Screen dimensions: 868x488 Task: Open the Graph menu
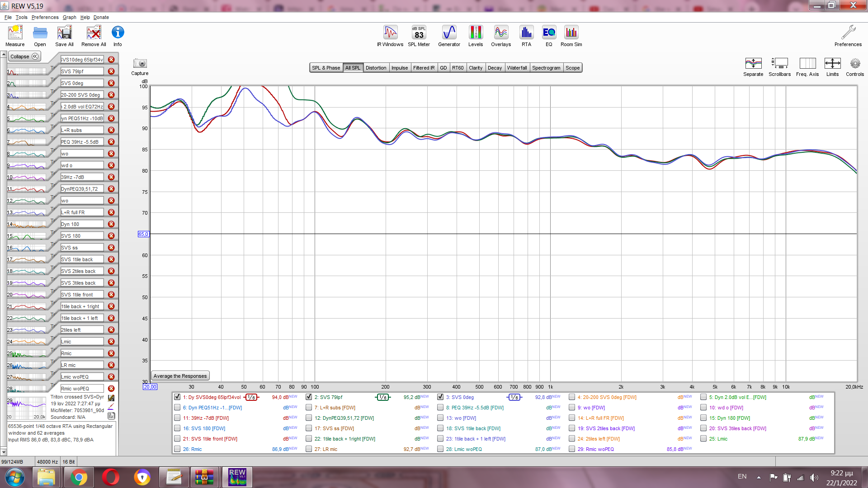pyautogui.click(x=69, y=17)
